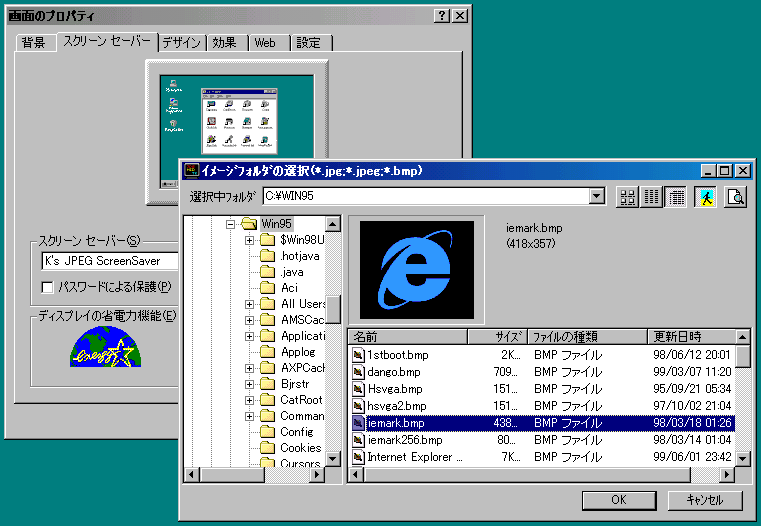Click folder tree scroll up arrow

(332, 224)
